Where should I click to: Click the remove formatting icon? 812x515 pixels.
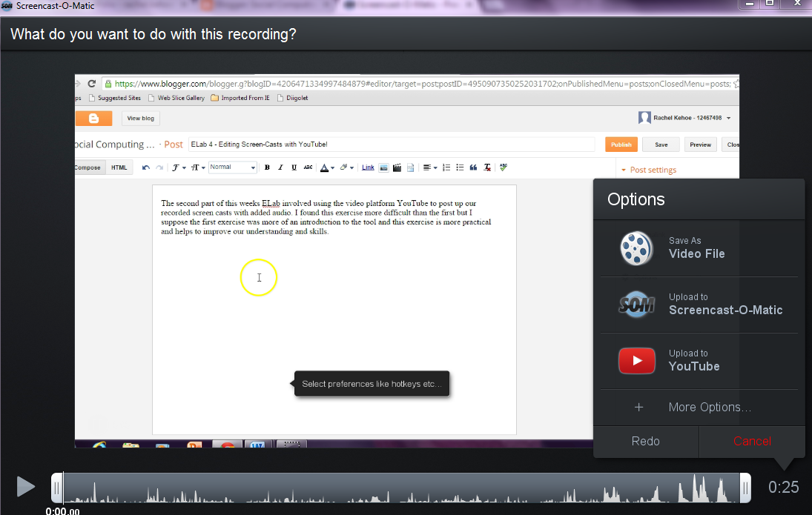pyautogui.click(x=487, y=167)
